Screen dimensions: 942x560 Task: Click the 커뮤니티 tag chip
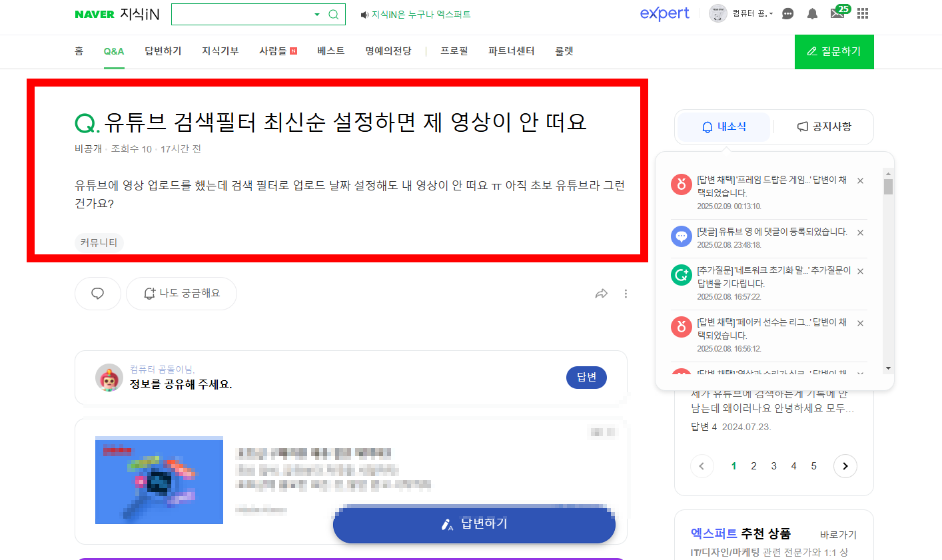tap(99, 242)
